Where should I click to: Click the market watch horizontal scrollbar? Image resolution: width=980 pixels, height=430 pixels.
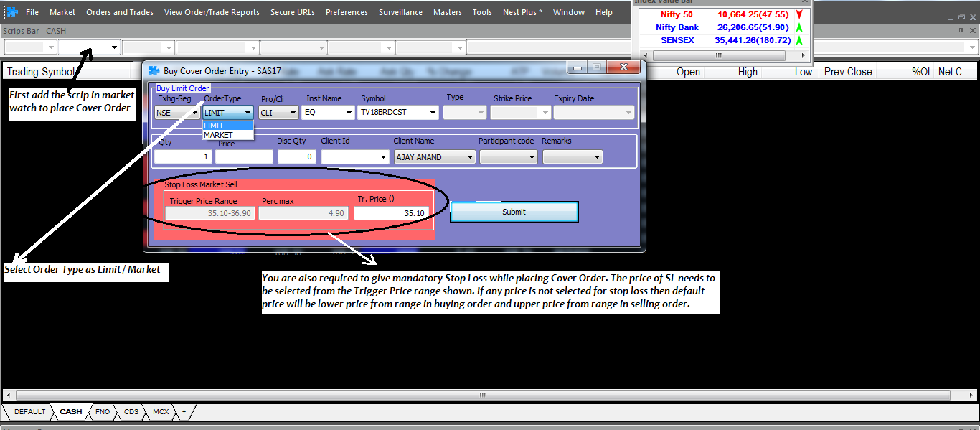pos(488,395)
